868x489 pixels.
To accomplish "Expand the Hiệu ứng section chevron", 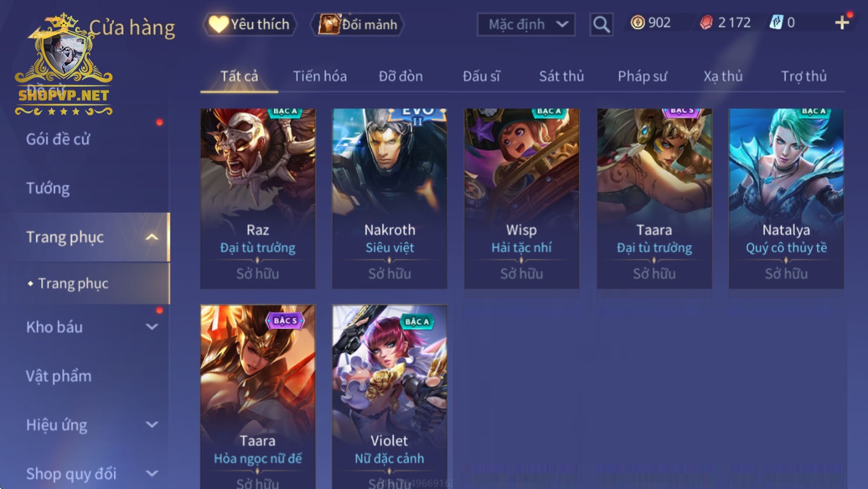I will pyautogui.click(x=152, y=425).
